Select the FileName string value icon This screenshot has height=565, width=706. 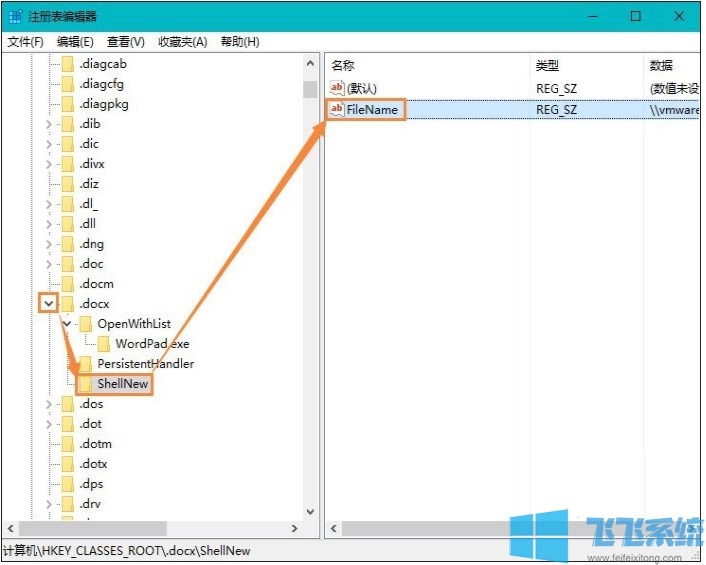337,109
